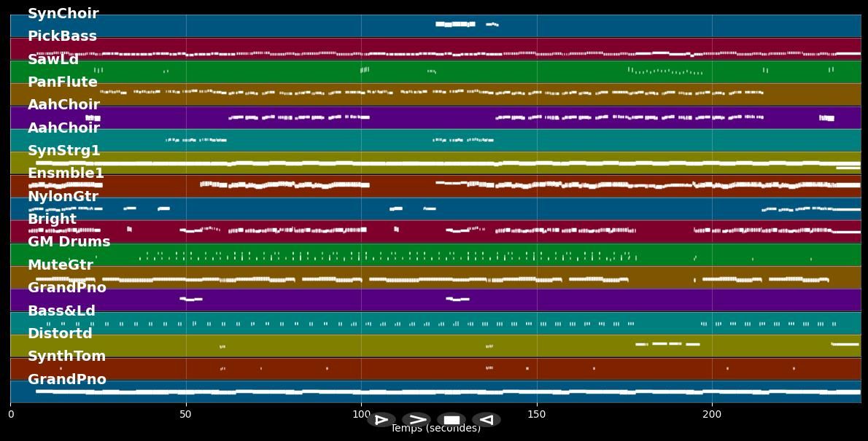The height and width of the screenshot is (441, 868).
Task: Click the Ensmble1 track name
Action: coord(66,173)
